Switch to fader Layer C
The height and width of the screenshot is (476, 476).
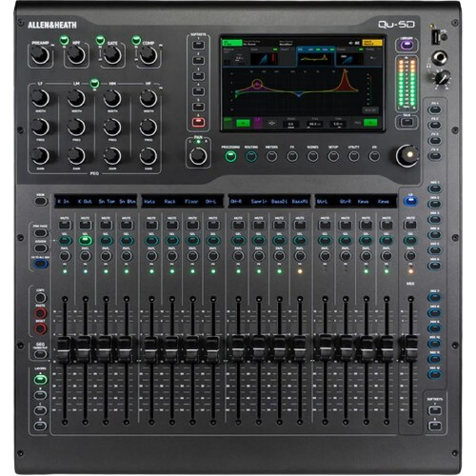[x=41, y=410]
